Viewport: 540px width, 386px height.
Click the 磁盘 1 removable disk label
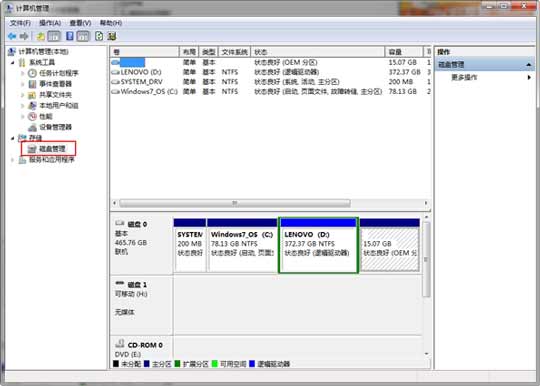137,285
